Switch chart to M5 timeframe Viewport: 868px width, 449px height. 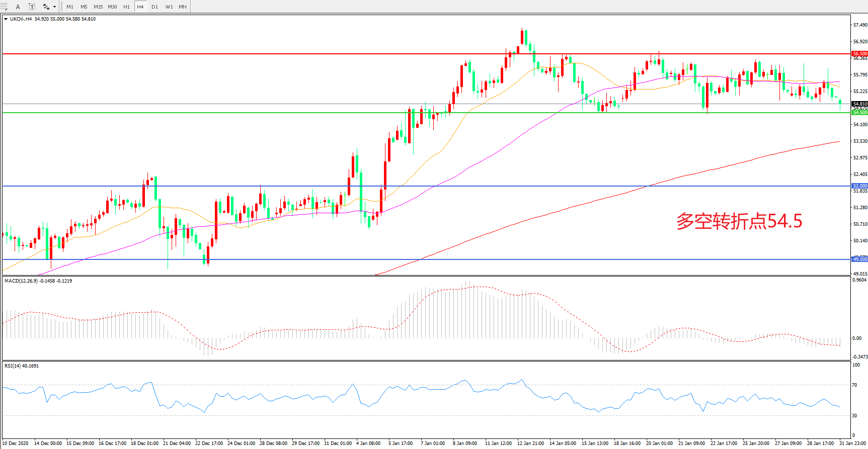click(x=84, y=7)
